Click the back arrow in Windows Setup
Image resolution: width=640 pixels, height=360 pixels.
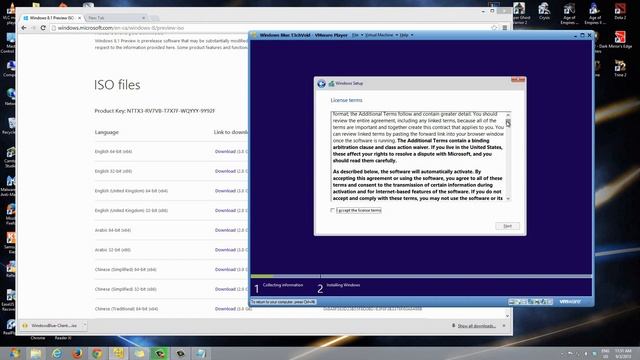click(x=321, y=84)
